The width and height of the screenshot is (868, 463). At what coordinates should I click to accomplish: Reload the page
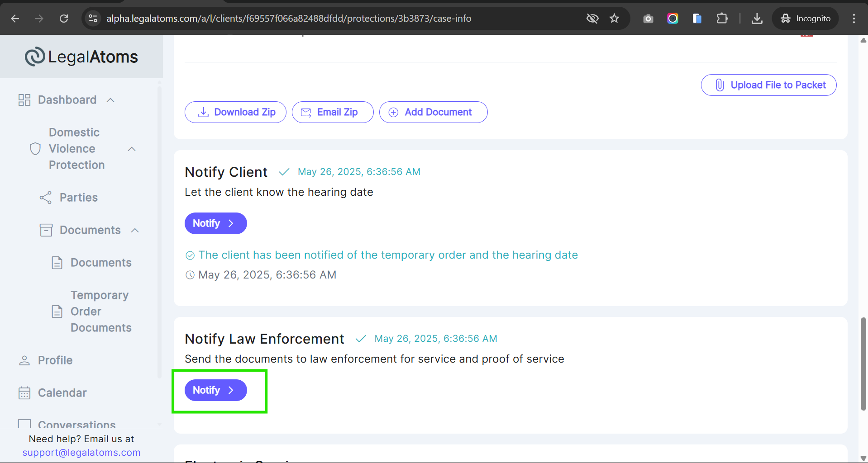pos(64,19)
